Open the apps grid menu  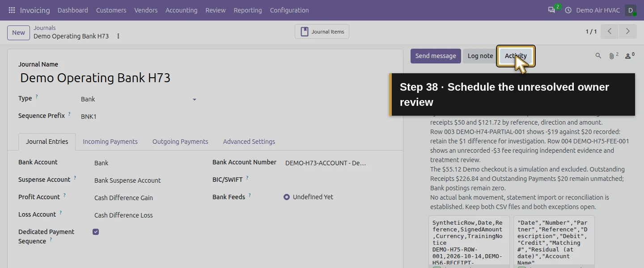pyautogui.click(x=12, y=10)
